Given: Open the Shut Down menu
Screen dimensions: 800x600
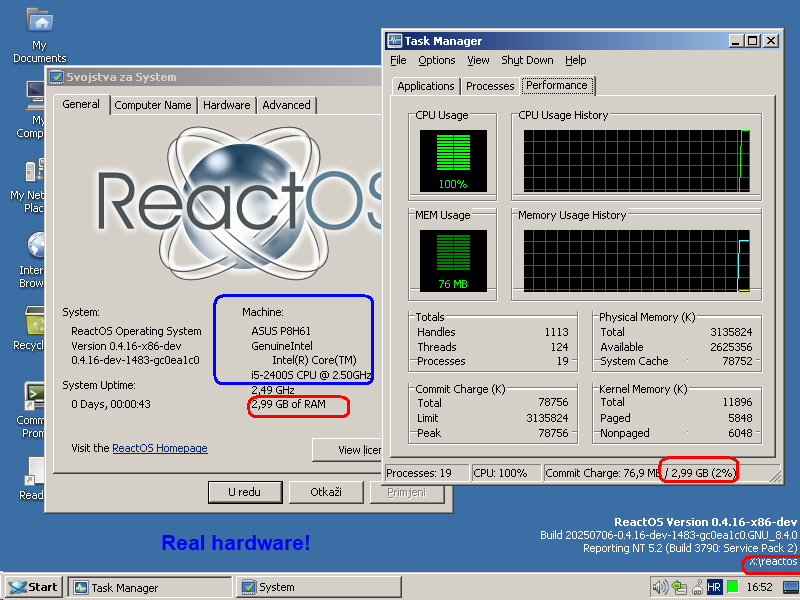Looking at the screenshot, I should [x=527, y=60].
